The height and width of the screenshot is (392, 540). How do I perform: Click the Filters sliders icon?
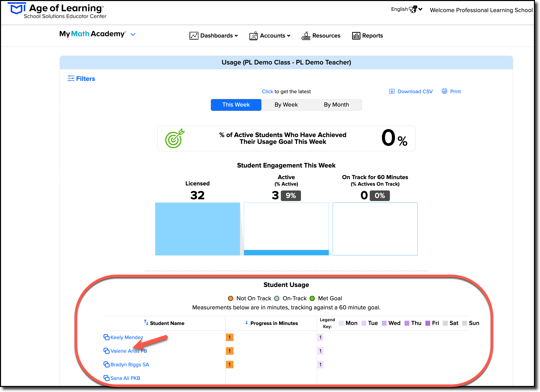(71, 78)
